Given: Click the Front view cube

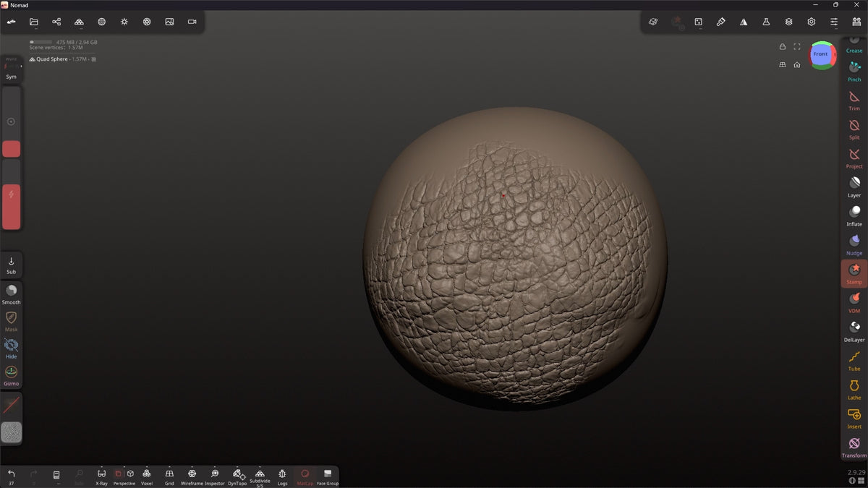Looking at the screenshot, I should click(x=821, y=54).
